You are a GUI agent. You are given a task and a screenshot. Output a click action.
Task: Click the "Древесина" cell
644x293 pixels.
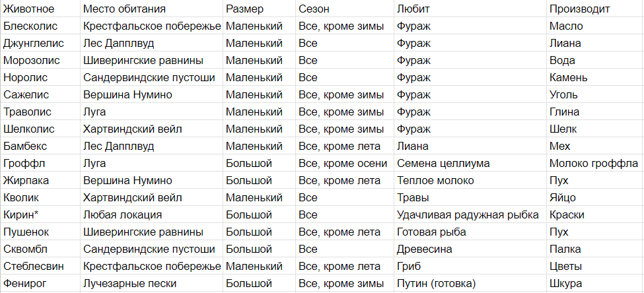pos(423,249)
